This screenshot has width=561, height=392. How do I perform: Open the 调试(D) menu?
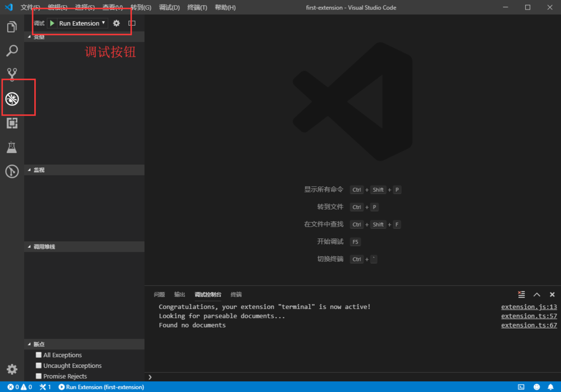(x=169, y=7)
